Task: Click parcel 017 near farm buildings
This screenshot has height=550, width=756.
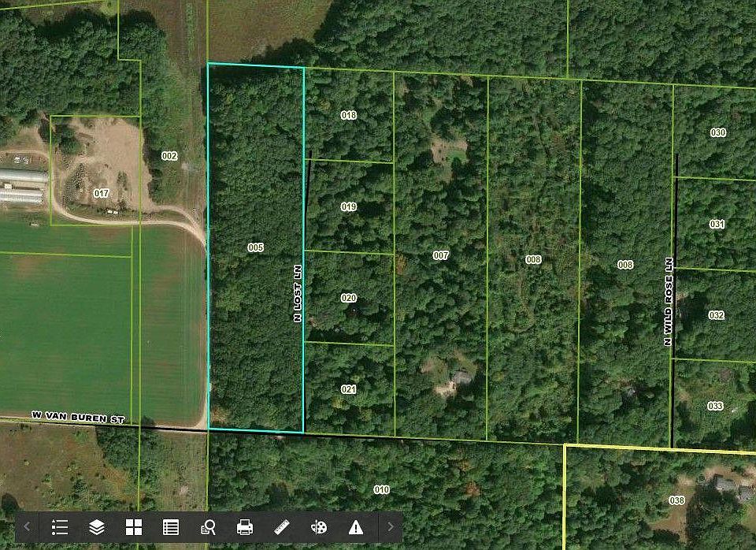Action: point(101,193)
